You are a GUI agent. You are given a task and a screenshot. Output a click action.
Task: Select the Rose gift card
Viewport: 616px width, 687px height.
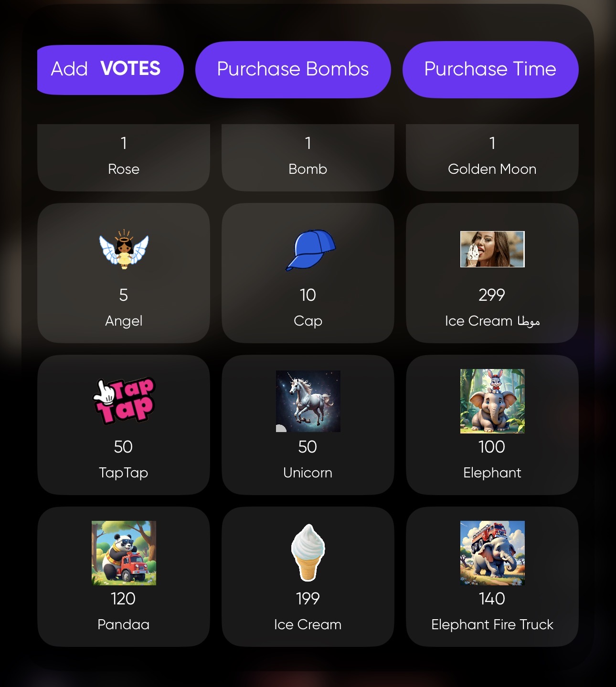[x=124, y=158]
